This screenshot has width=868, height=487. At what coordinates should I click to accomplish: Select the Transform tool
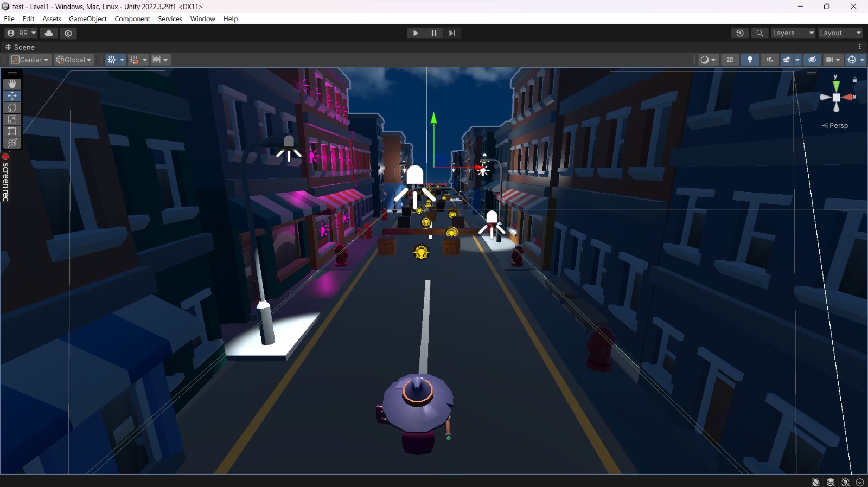pyautogui.click(x=12, y=143)
